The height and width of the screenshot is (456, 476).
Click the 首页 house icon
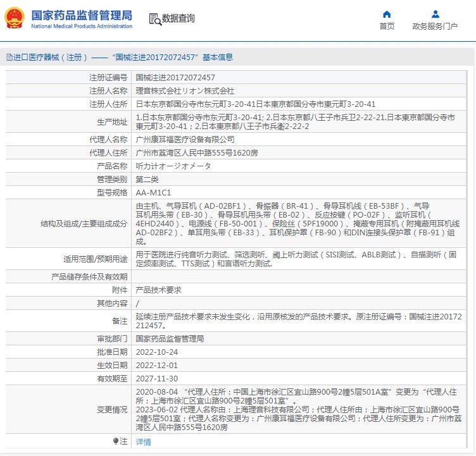387,14
